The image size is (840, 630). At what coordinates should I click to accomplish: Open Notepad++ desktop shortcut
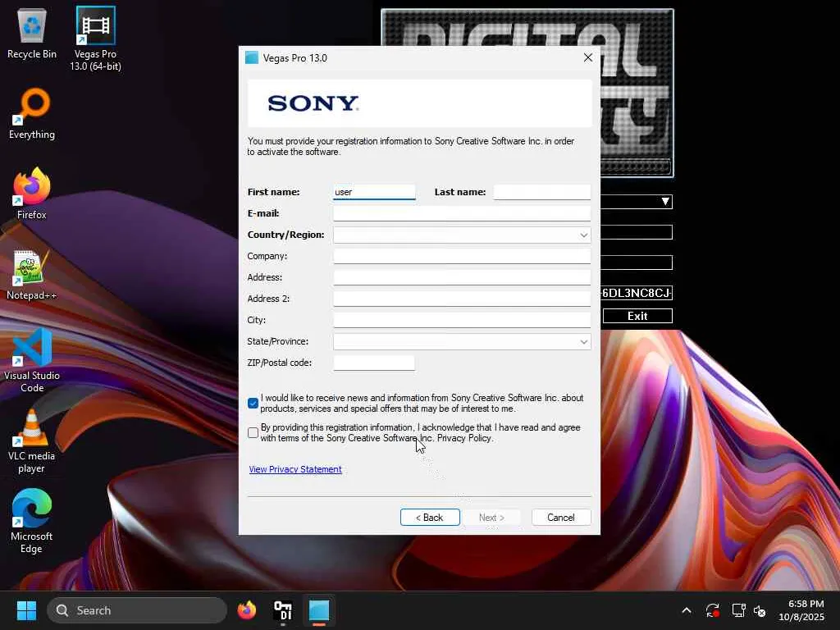[x=32, y=274]
